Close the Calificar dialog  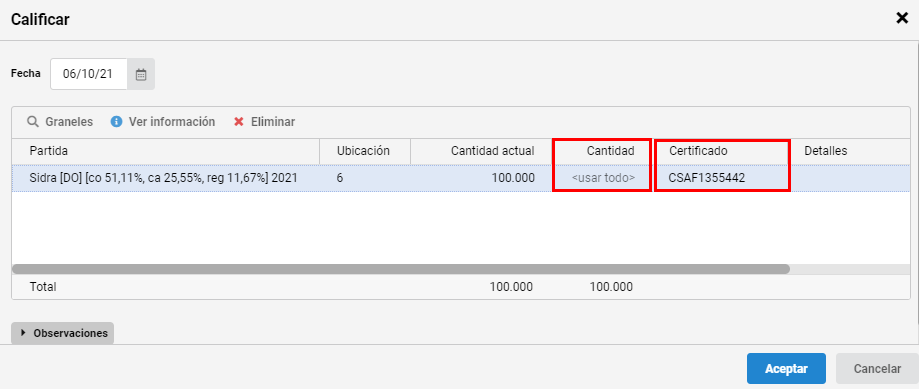pyautogui.click(x=902, y=18)
